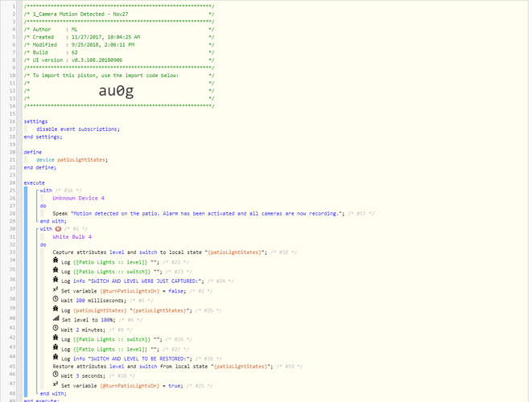
Task: Click 'disable event subscriptions;' line
Action: 78,129
